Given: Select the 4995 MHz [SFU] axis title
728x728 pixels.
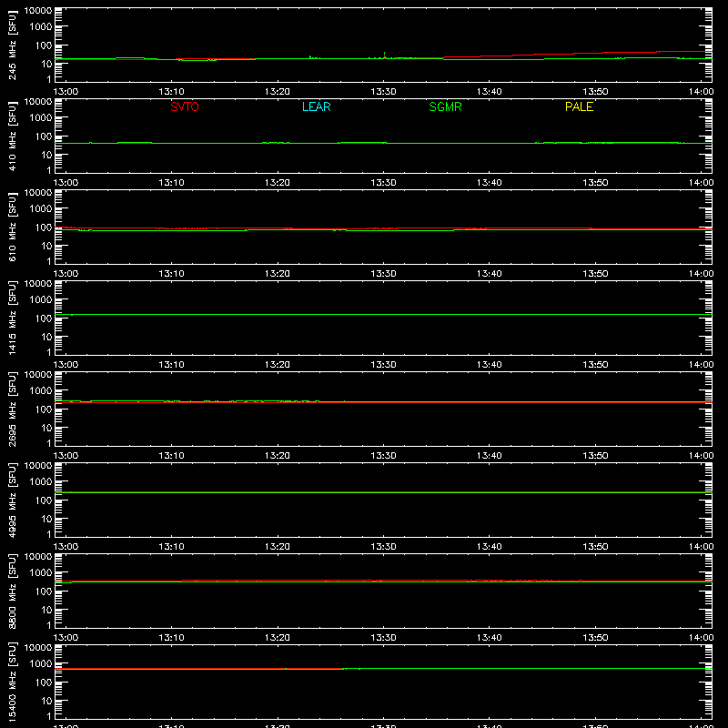Looking at the screenshot, I should (x=13, y=500).
